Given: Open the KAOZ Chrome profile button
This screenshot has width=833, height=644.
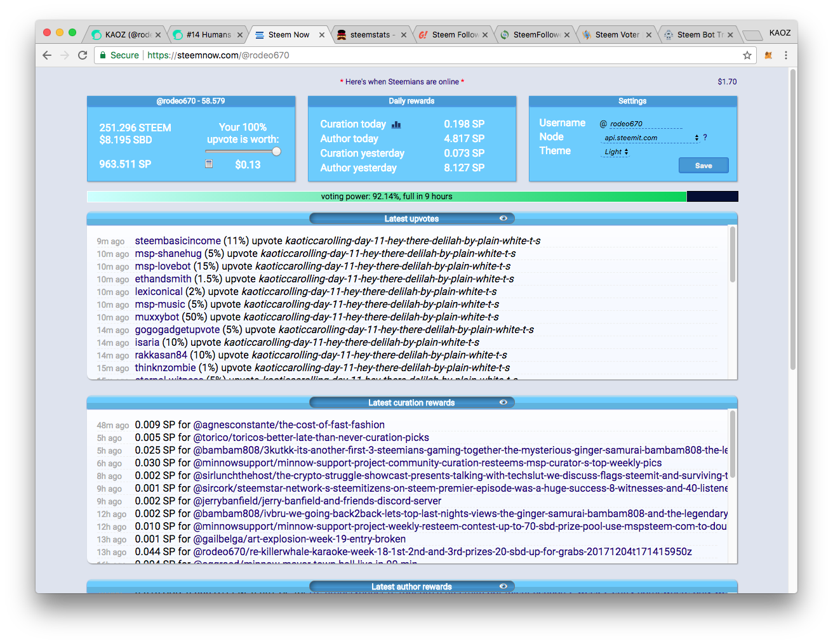Looking at the screenshot, I should pyautogui.click(x=780, y=33).
